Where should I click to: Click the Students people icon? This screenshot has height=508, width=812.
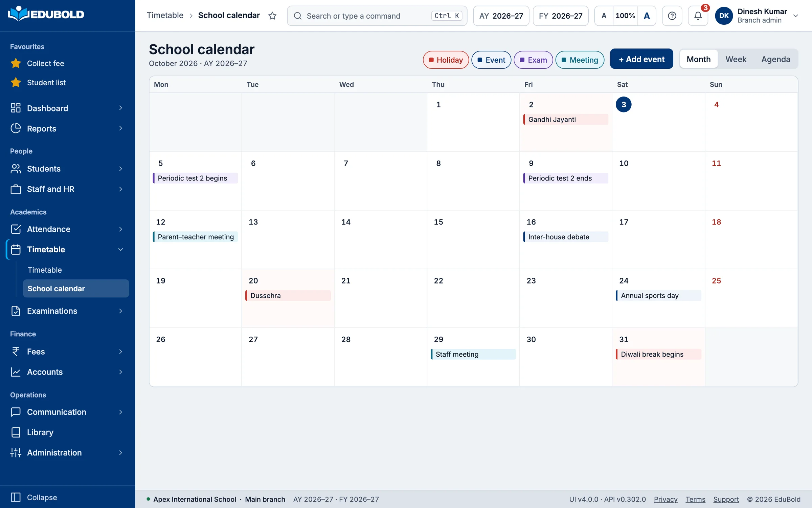pos(16,169)
